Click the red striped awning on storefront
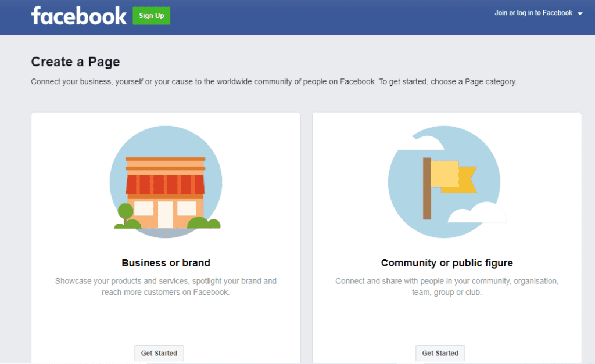 pyautogui.click(x=165, y=185)
